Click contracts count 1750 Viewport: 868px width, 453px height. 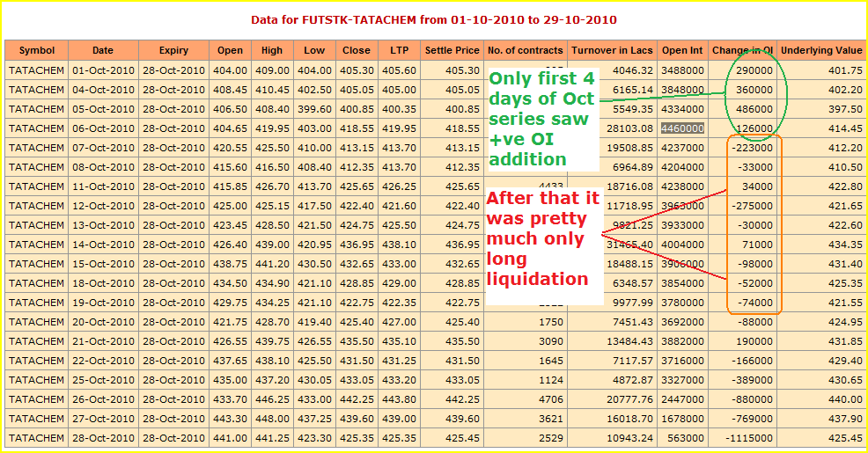(551, 322)
